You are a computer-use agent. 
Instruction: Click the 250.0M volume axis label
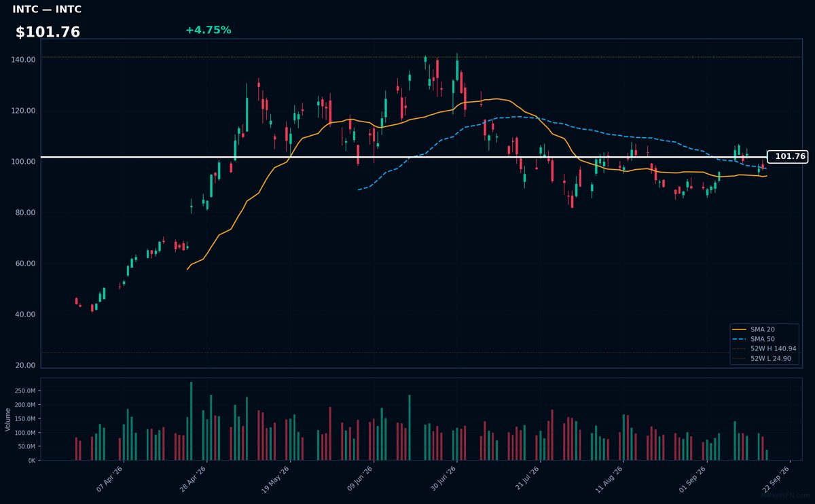[25, 391]
